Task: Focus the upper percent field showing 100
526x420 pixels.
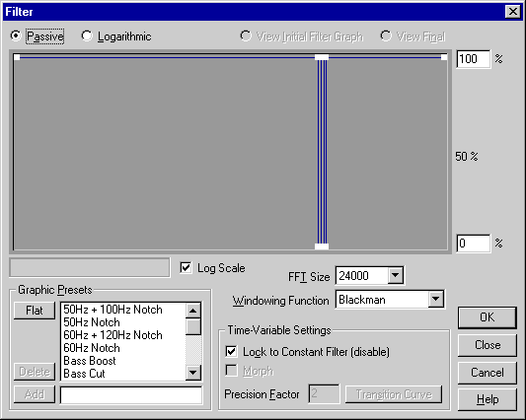Action: click(474, 59)
